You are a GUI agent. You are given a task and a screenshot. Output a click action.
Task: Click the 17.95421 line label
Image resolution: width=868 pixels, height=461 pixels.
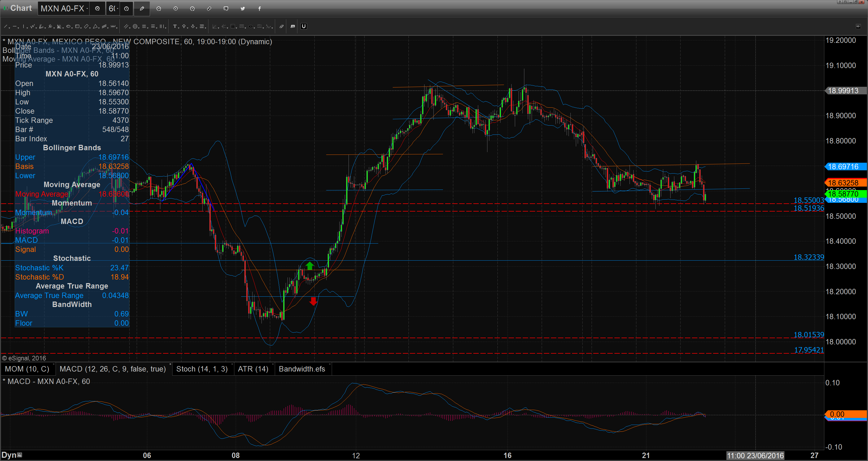click(x=809, y=350)
